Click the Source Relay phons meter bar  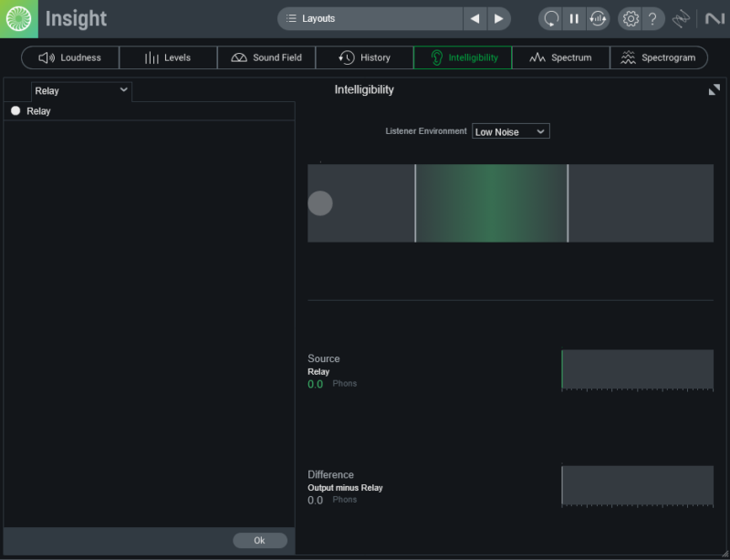tap(637, 369)
